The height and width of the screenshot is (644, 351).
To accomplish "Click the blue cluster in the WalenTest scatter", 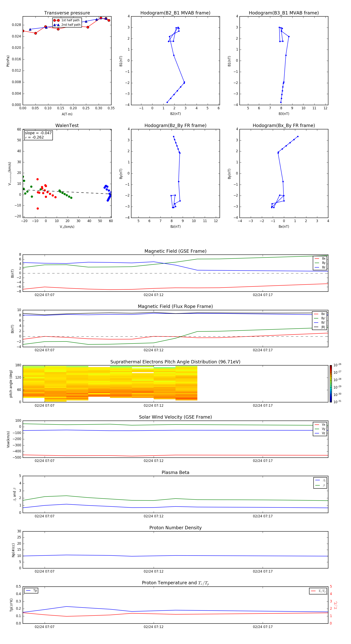I will 108,193.
